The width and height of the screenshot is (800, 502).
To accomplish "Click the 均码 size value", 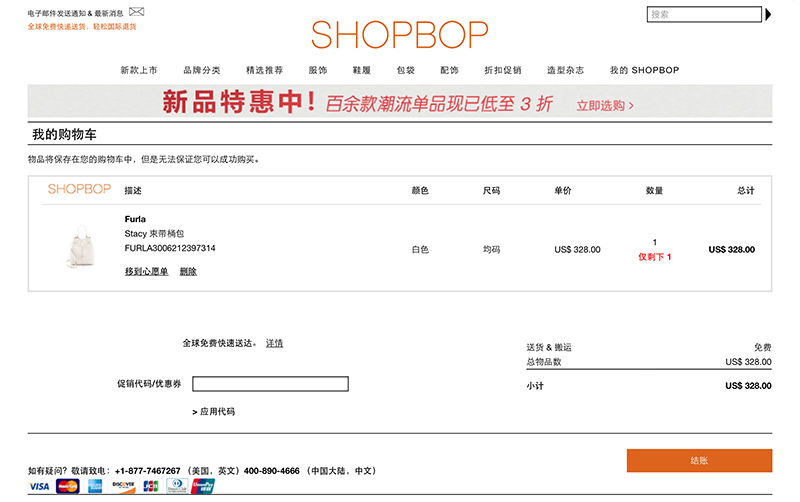I will 491,249.
